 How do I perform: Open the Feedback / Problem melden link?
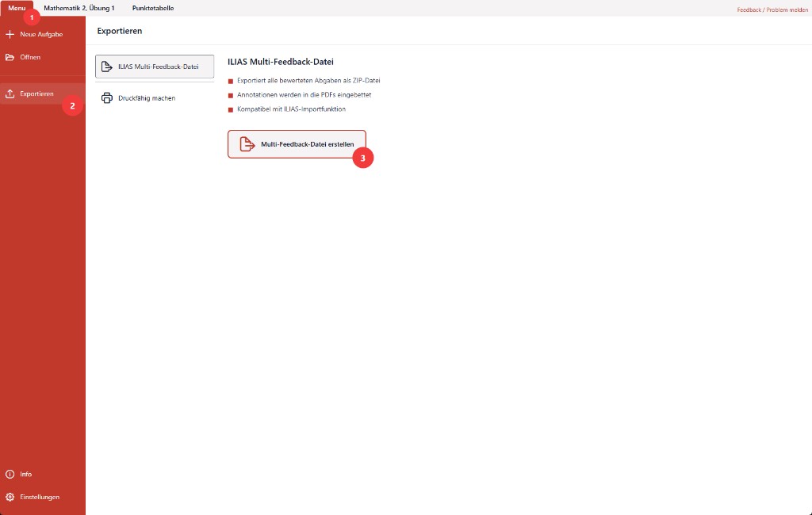point(772,10)
